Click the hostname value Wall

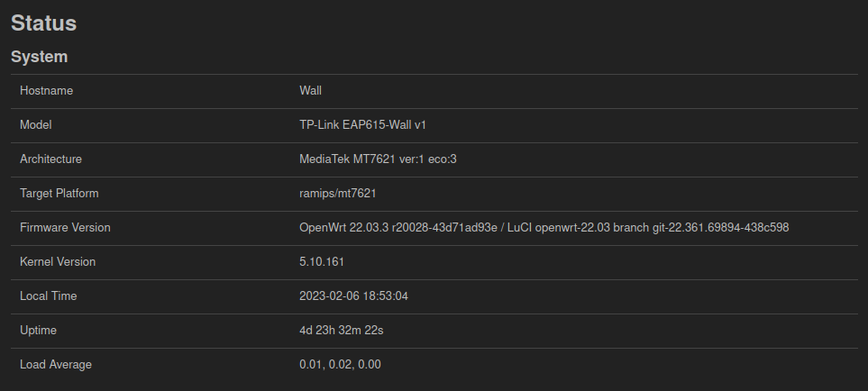click(311, 91)
